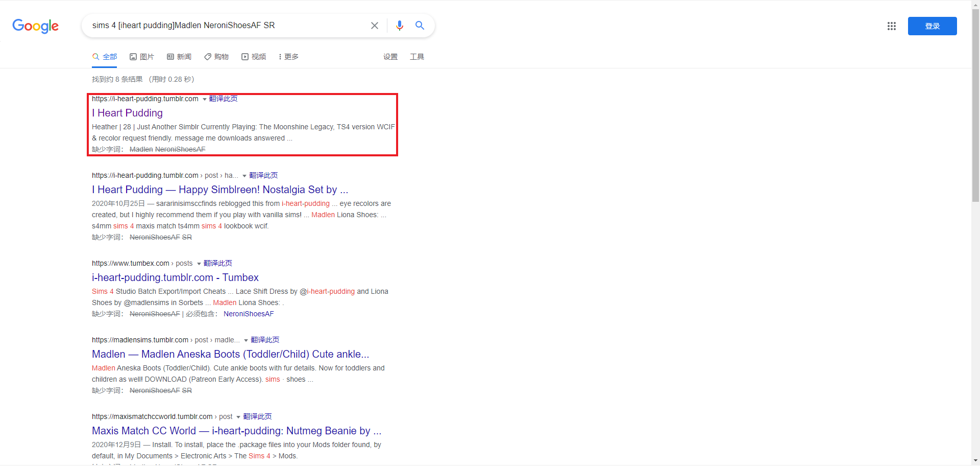Image resolution: width=980 pixels, height=466 pixels.
Task: Open 'Happy Simblreen! Nostalgia Set' result
Action: pos(220,190)
